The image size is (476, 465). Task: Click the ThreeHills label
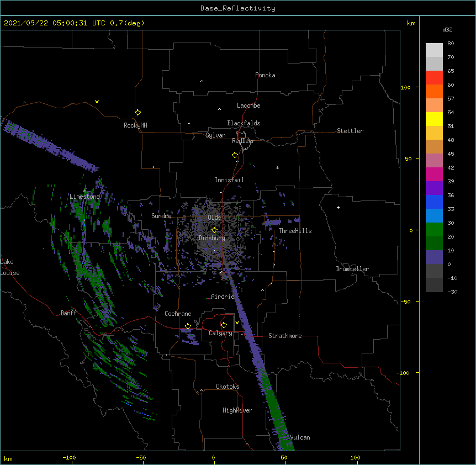tap(295, 231)
